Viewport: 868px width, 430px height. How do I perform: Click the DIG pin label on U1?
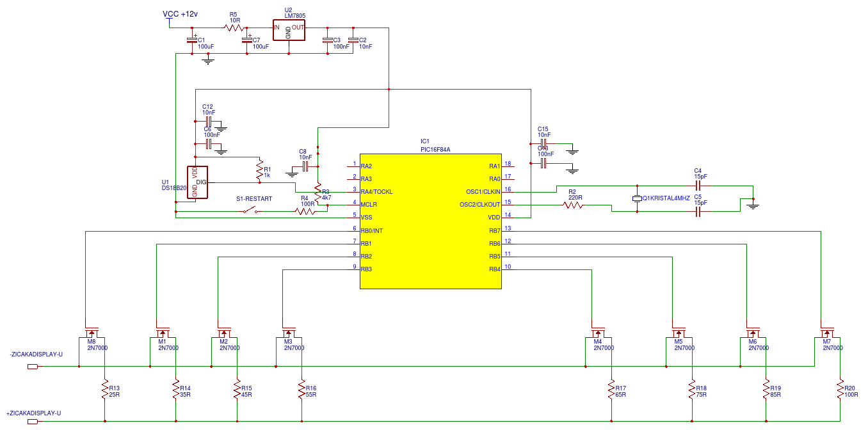click(202, 182)
